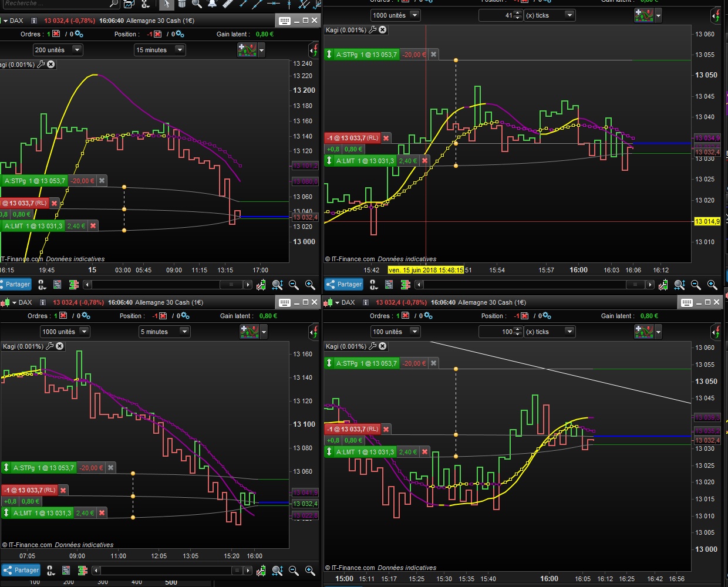
Task: Increase the 41 ticks stepper value
Action: (x=518, y=13)
